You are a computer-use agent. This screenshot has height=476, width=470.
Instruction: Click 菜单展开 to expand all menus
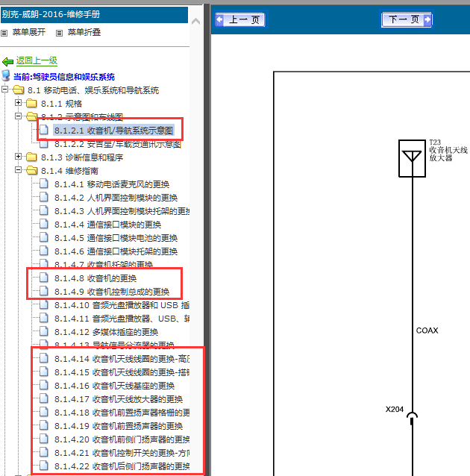pos(29,32)
